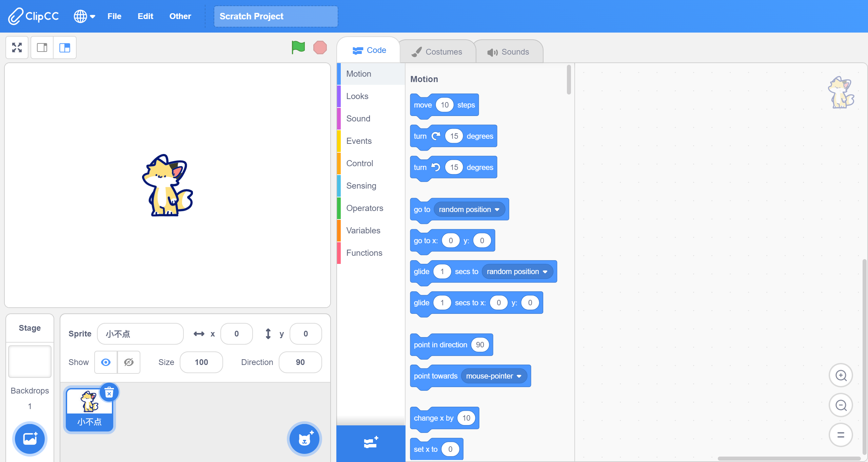Click the green flag to run project
This screenshot has width=868, height=462.
(298, 47)
